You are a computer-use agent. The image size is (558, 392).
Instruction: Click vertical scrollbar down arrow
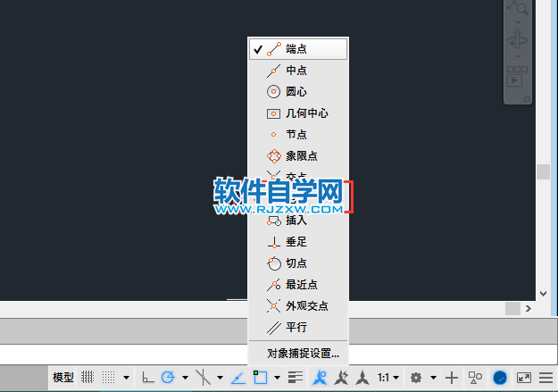pos(543,294)
